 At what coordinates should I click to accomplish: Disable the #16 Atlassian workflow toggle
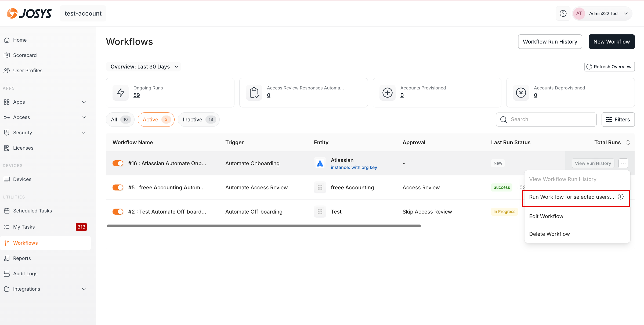click(118, 163)
